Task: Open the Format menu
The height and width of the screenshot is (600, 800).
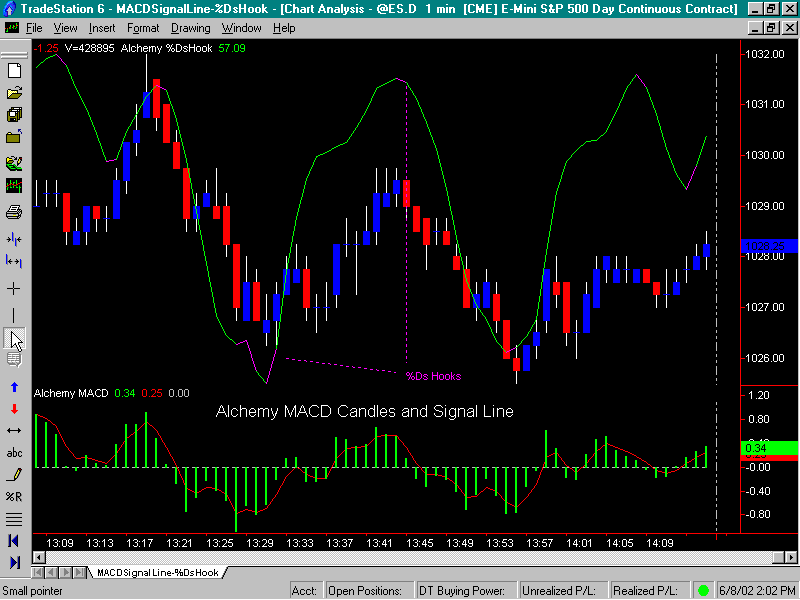Action: 143,28
